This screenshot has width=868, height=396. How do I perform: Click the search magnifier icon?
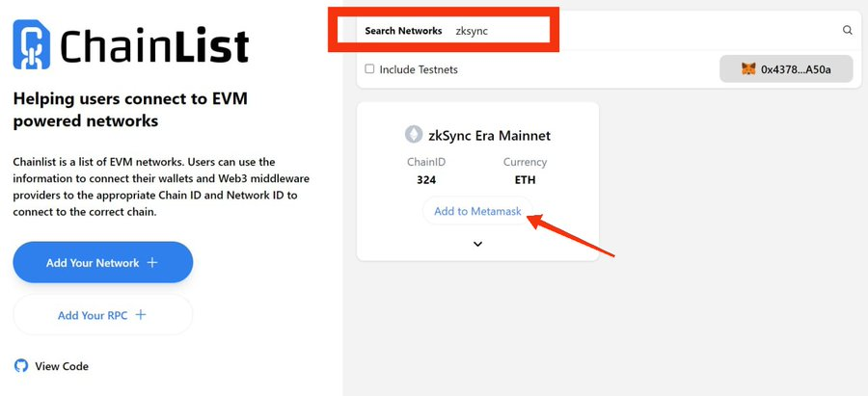pyautogui.click(x=848, y=31)
